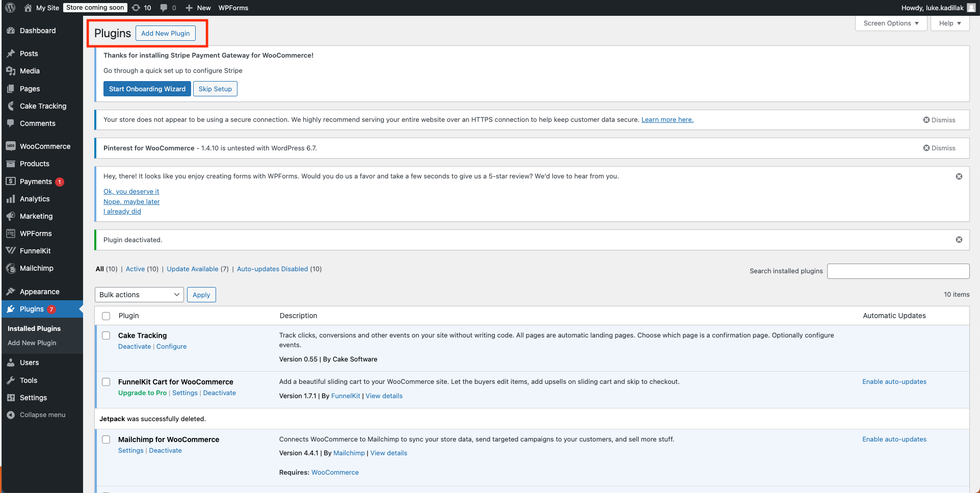
Task: Open Learn more here link
Action: [667, 119]
